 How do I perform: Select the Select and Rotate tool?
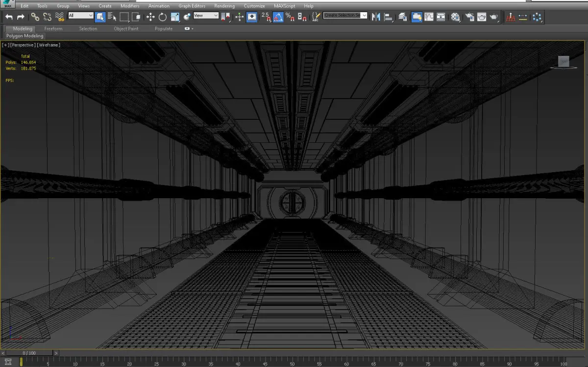point(162,17)
